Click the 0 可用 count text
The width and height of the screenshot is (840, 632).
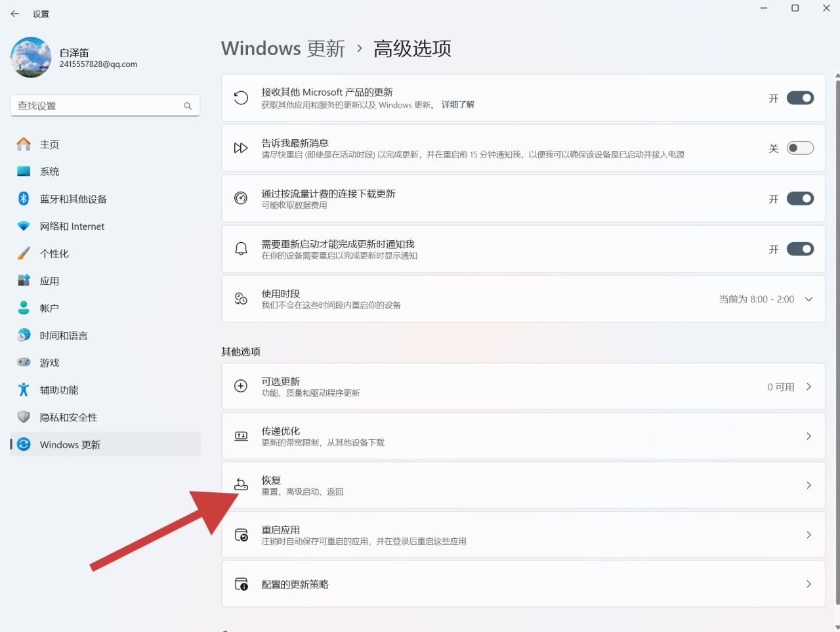(x=781, y=387)
